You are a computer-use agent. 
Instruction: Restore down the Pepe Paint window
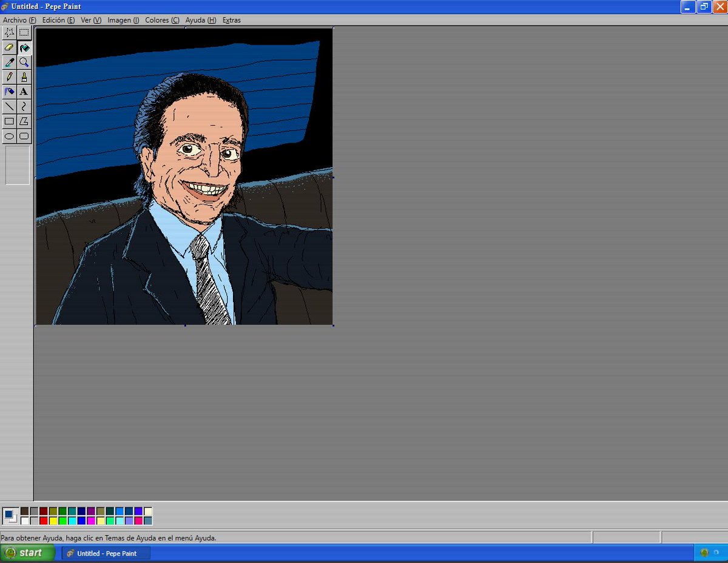pos(704,7)
